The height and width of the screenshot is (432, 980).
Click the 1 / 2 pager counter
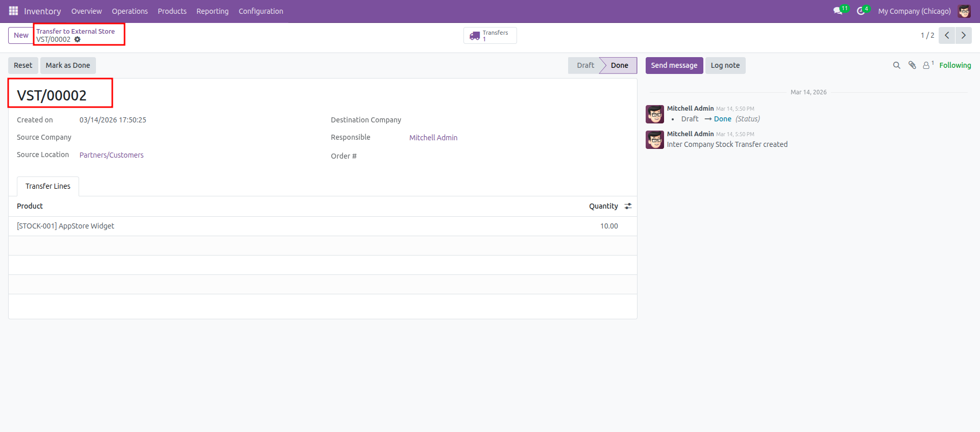point(927,35)
